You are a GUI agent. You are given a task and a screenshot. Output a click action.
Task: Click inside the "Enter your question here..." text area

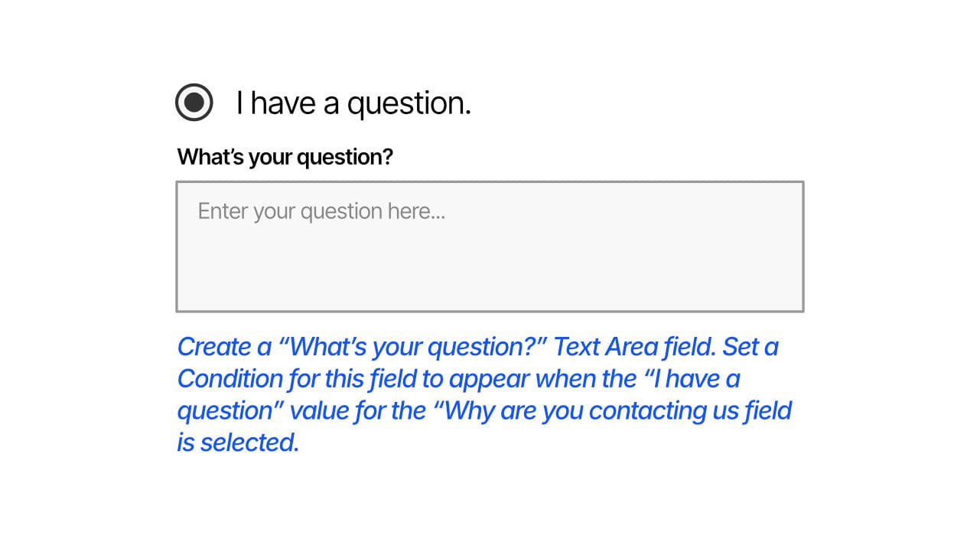(x=490, y=245)
